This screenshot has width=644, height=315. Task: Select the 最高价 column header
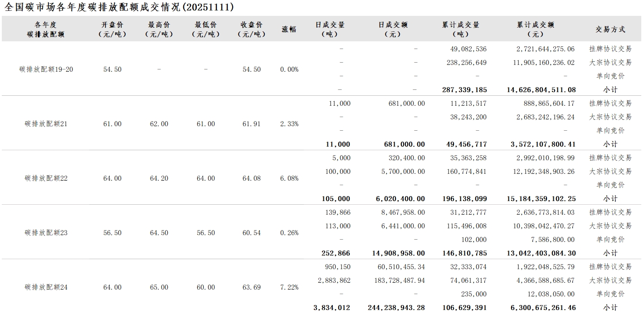pos(159,29)
